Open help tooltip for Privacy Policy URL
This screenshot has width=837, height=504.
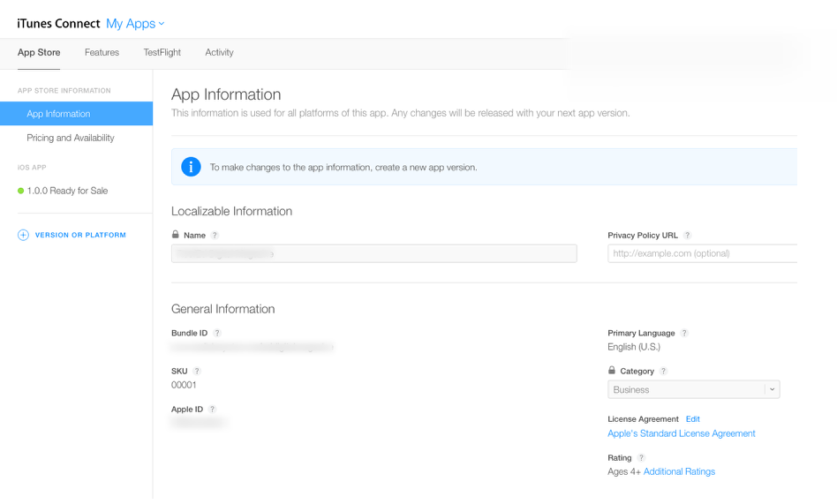(x=688, y=236)
